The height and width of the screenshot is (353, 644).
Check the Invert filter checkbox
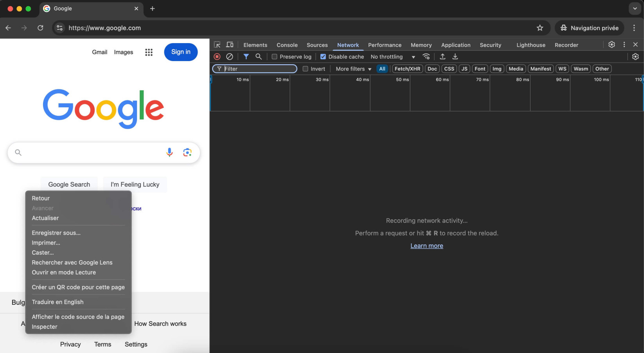coord(306,69)
